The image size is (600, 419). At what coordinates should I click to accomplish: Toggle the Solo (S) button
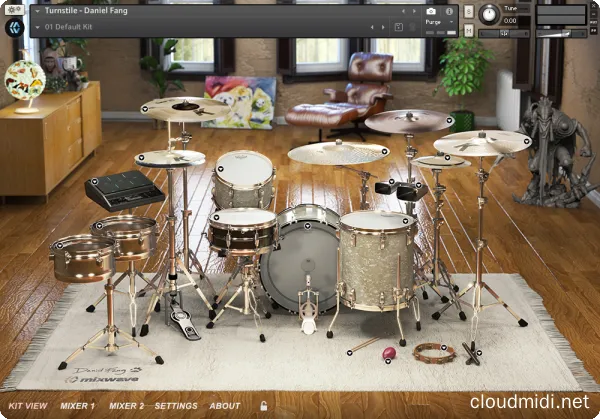(x=468, y=11)
